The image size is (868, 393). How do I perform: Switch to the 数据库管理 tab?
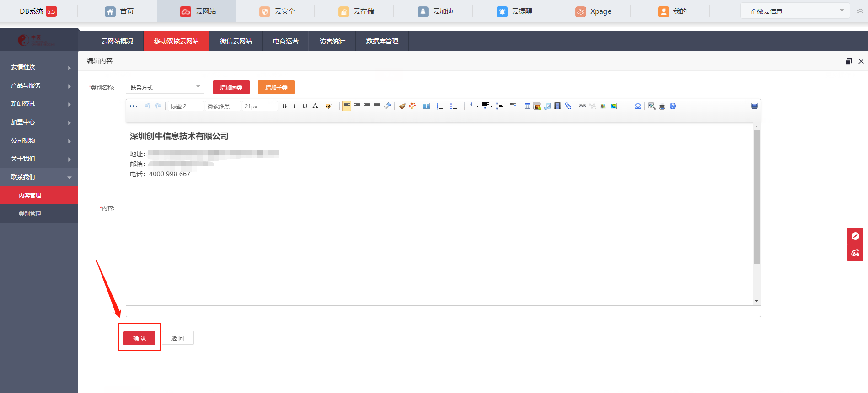pyautogui.click(x=382, y=41)
